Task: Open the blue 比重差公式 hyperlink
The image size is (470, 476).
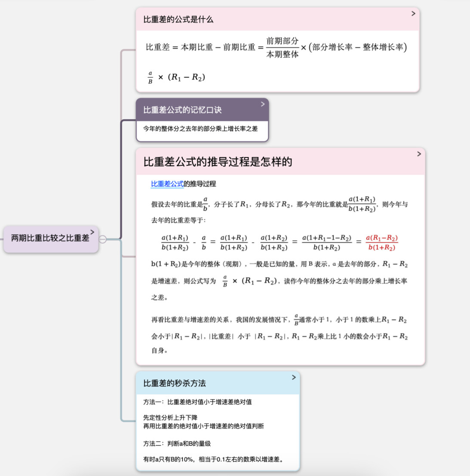Action: click(167, 184)
